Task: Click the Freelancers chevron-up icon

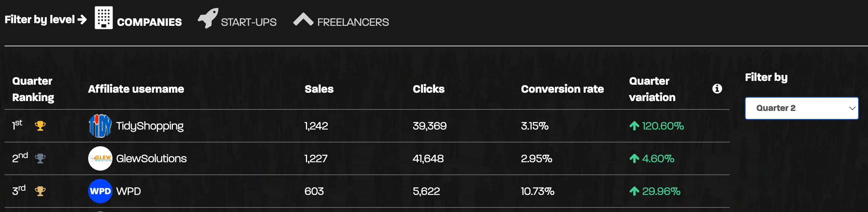Action: coord(303,19)
